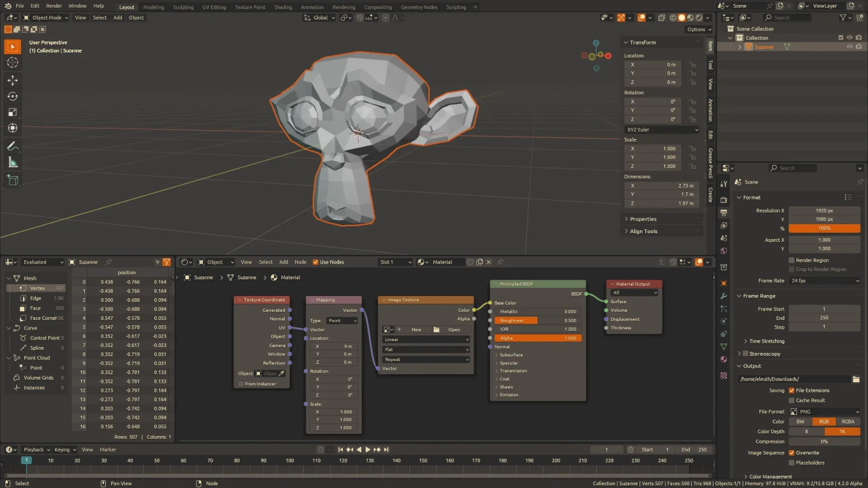Enable Render Region checkbox

[792, 260]
